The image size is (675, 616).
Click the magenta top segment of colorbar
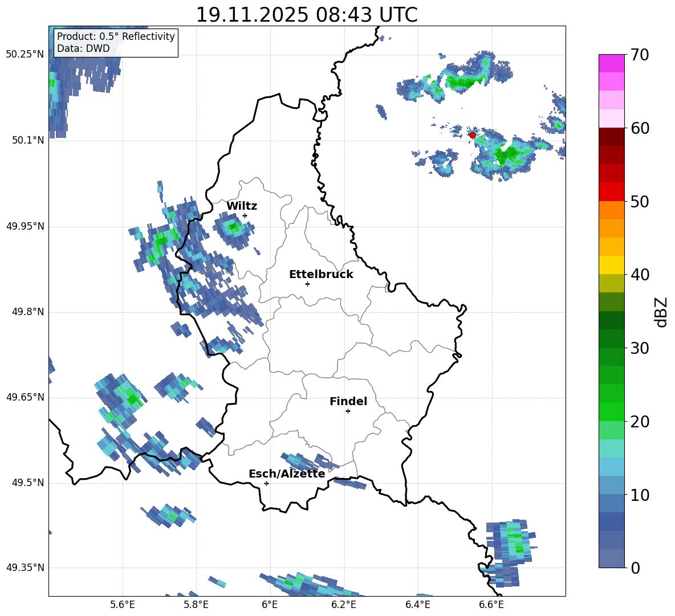pos(611,64)
